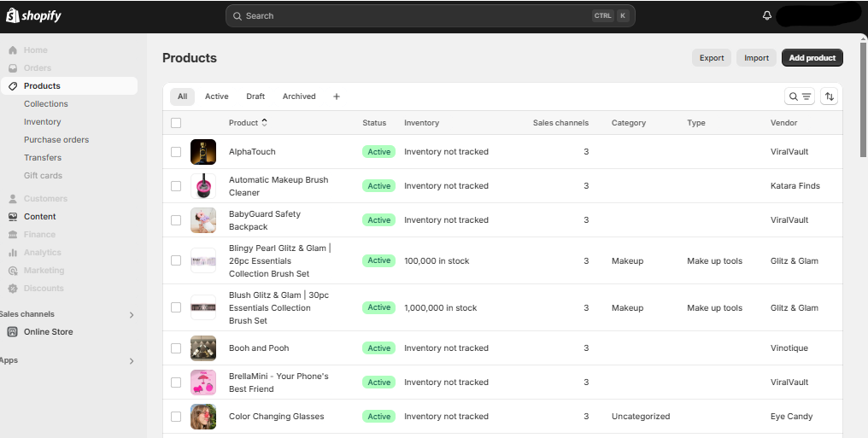
Task: Click the Products tag icon
Action: [13, 85]
